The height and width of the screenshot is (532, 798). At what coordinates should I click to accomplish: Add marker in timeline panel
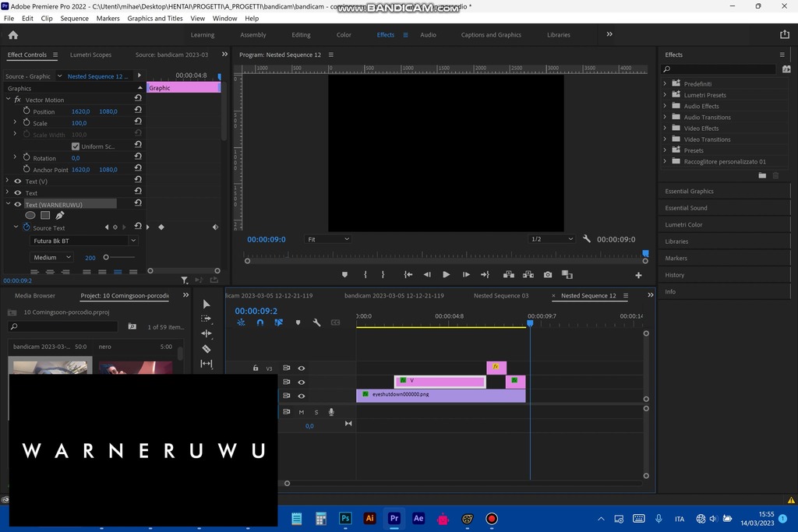point(298,322)
